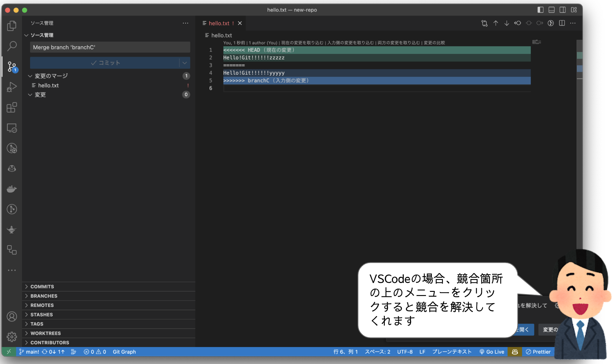Viewport: 613px width, 364px height.
Task: Toggle the panel layout icon in title bar
Action: pos(551,10)
